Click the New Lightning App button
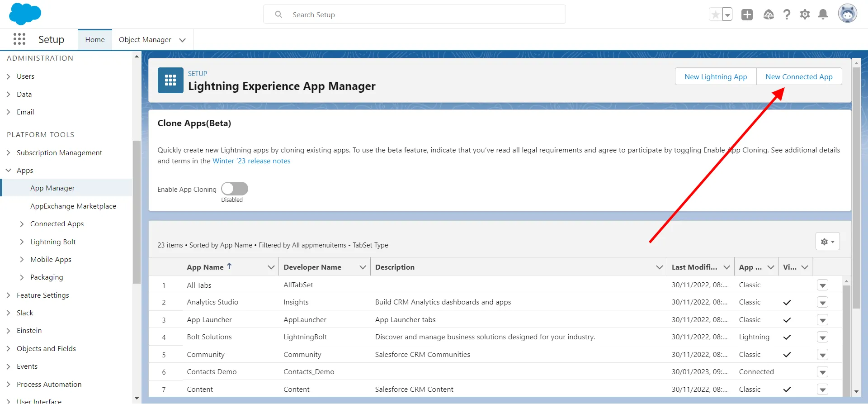868x404 pixels. pos(716,76)
